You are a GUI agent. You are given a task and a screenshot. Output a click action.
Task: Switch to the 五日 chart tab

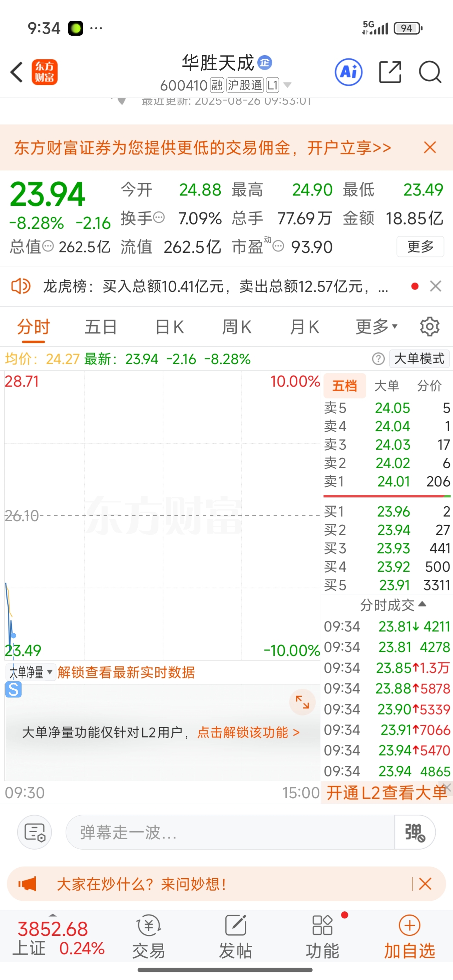(101, 327)
